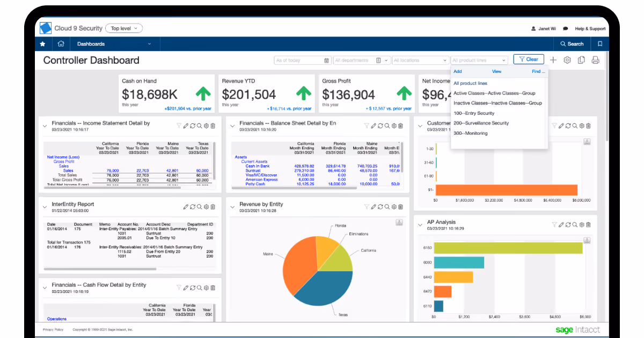Download the AP Analysis chart

(587, 240)
